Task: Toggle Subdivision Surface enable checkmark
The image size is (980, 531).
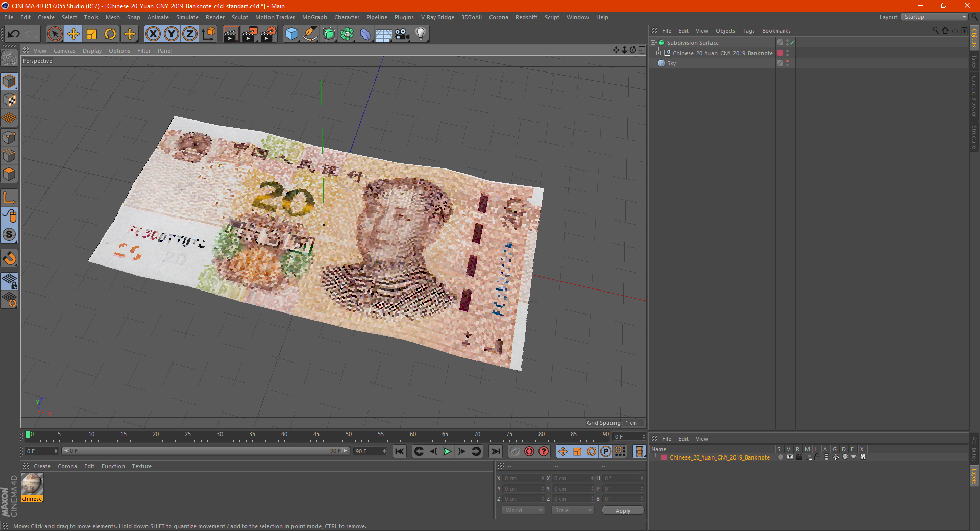Action: click(792, 43)
